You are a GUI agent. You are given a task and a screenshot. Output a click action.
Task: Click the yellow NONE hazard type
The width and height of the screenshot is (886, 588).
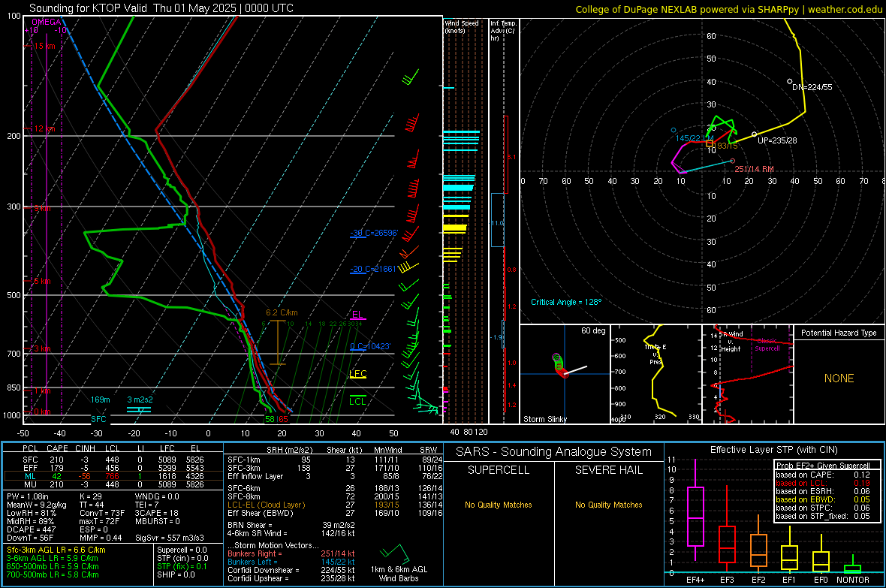839,378
